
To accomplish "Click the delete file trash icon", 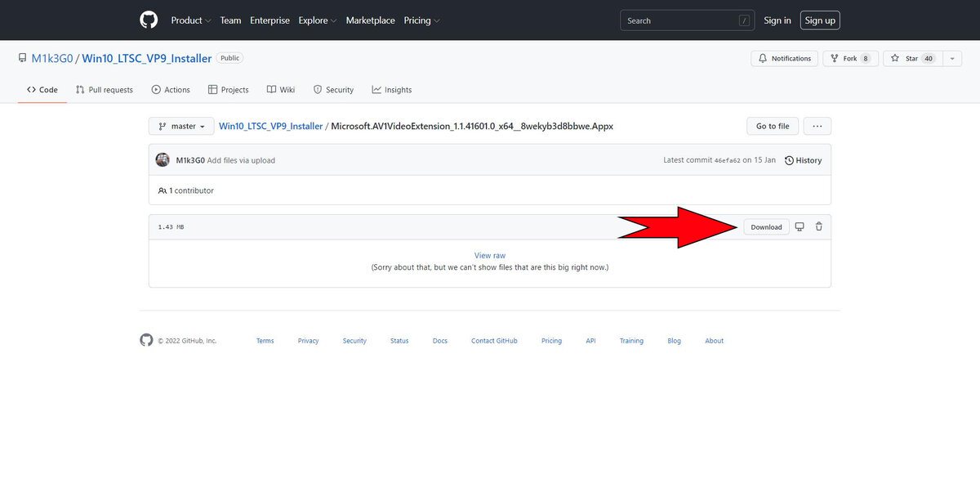I will pos(819,226).
